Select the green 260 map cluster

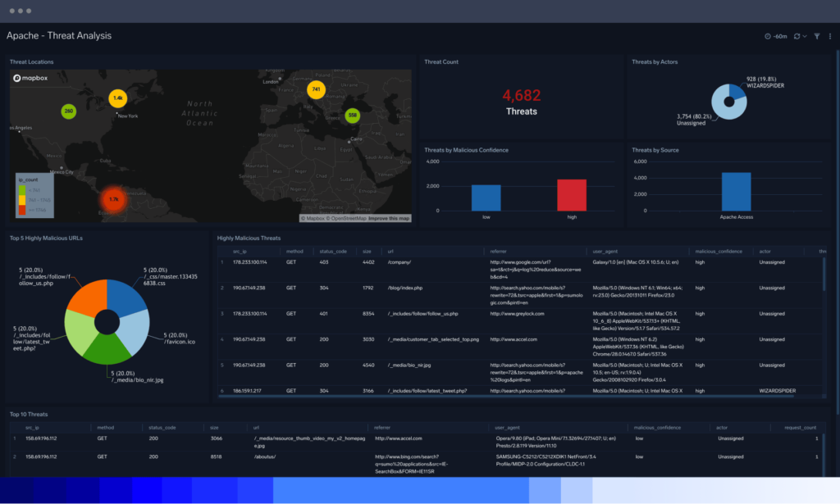pos(69,111)
